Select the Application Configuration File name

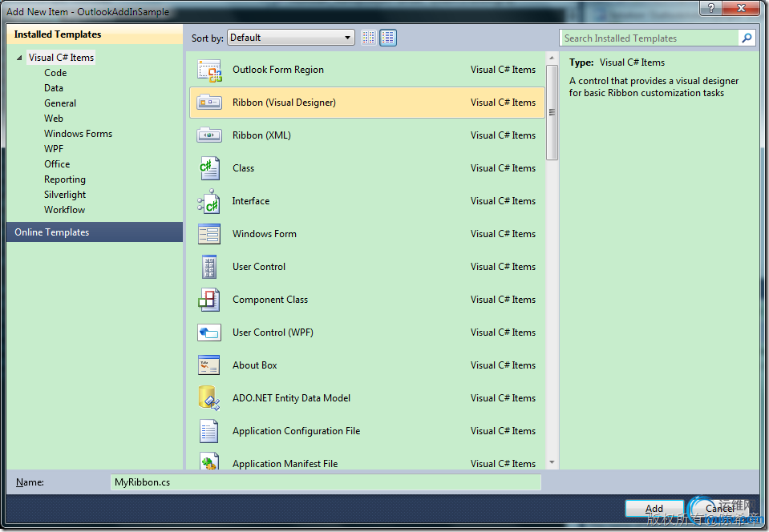pos(296,430)
